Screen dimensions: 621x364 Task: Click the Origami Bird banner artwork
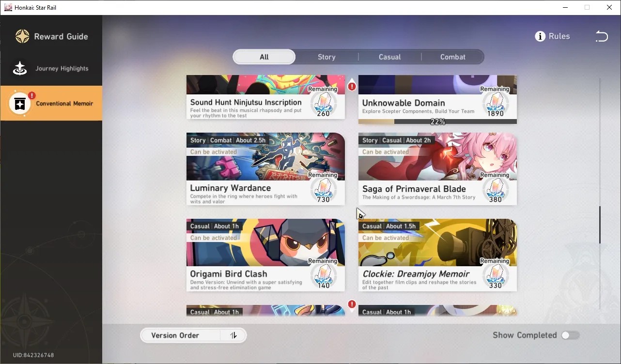pos(265,243)
